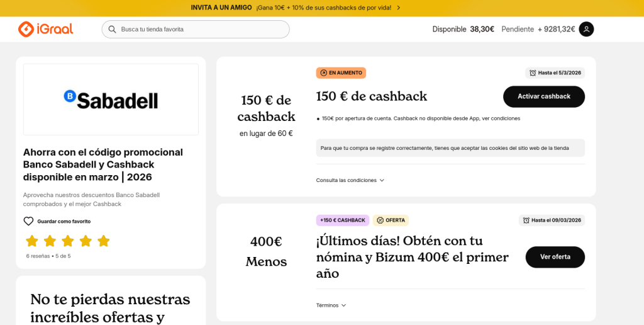Click Guardar como favorito label
644x325 pixels.
[64, 221]
